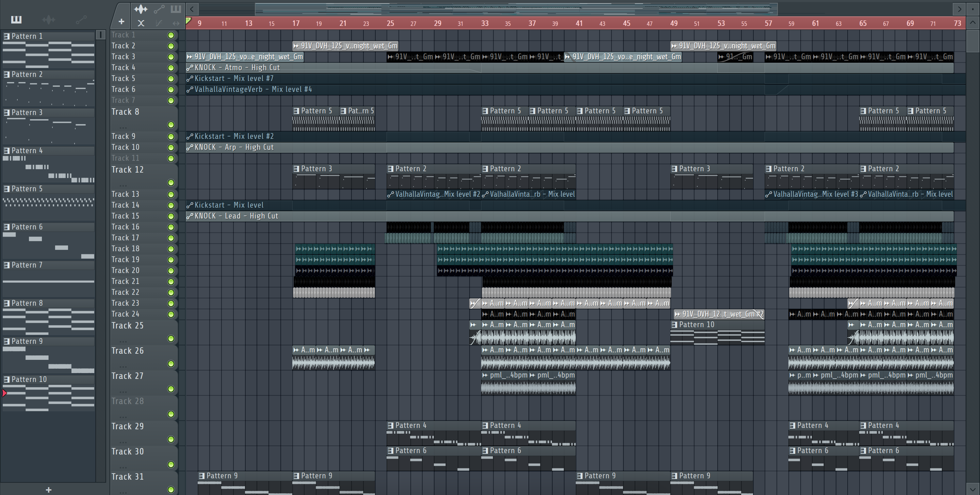
Task: Enable the automation clip focus icon in playlist toolbar
Action: point(159,9)
